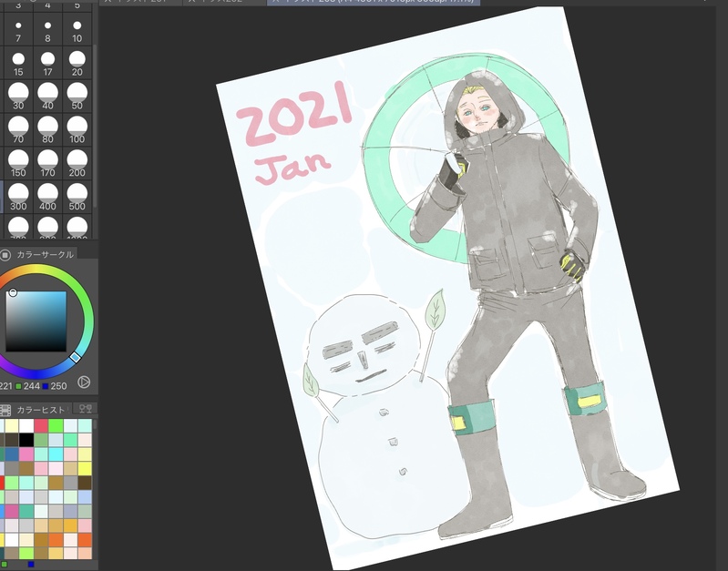Pick the 40 brush size preset
Screen dimensions: 728x571
point(47,97)
